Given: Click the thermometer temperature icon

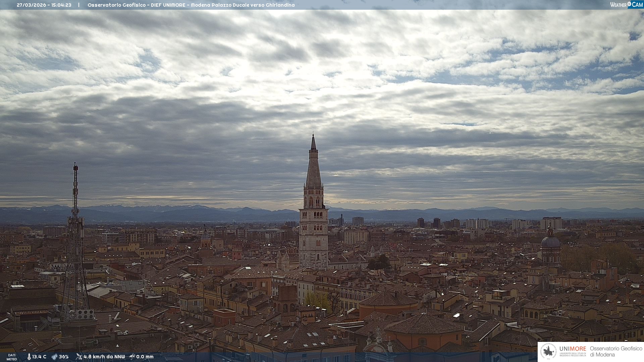Looking at the screenshot, I should 29,357.
